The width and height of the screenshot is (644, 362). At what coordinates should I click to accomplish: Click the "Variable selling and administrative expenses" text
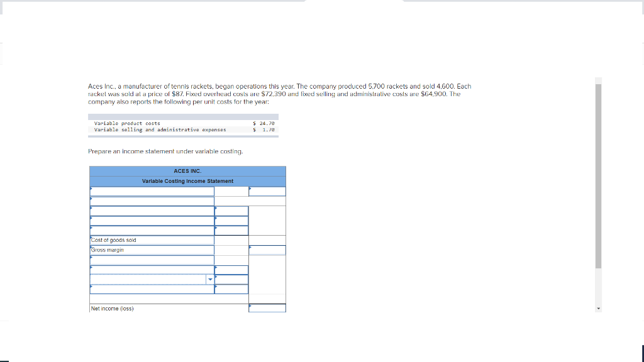pos(160,129)
